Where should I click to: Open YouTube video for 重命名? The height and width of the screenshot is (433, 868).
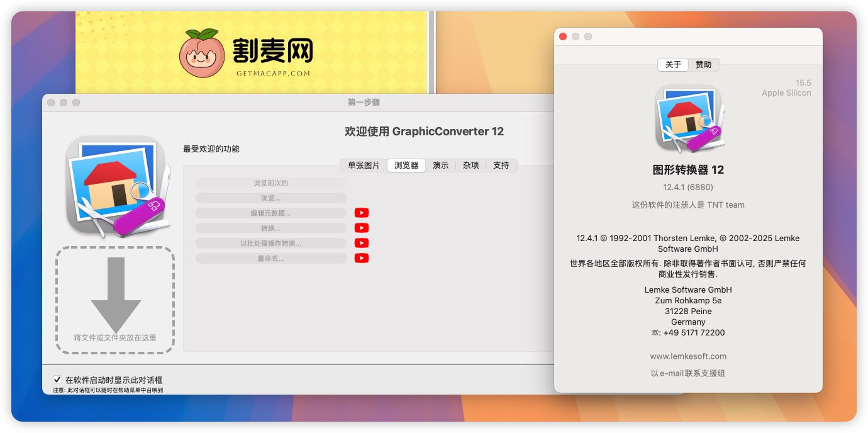pos(362,258)
